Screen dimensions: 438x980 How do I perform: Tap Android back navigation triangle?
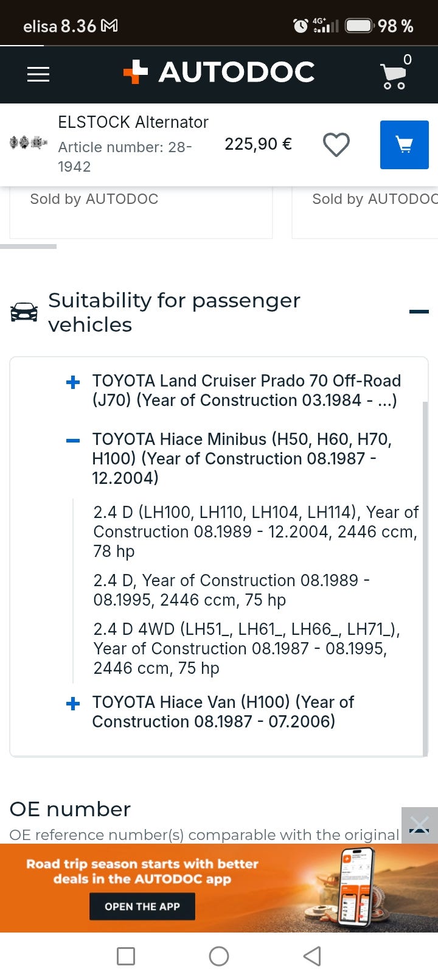point(312,956)
